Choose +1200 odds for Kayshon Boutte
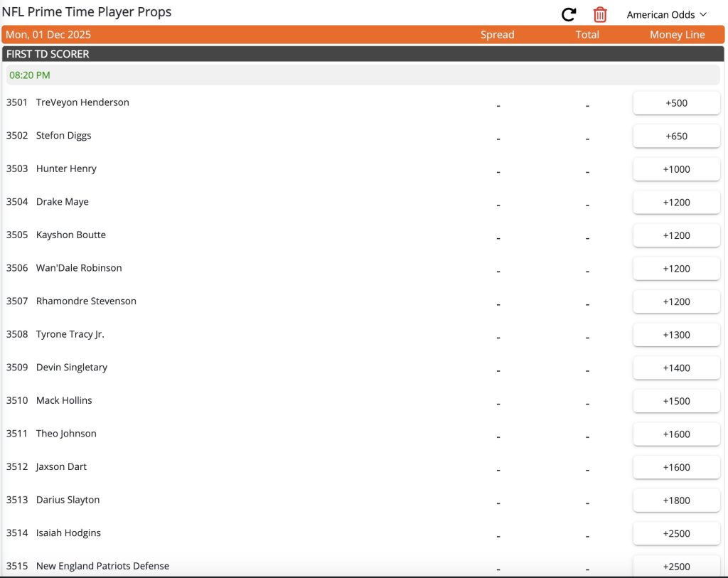The width and height of the screenshot is (728, 578). pyautogui.click(x=676, y=235)
